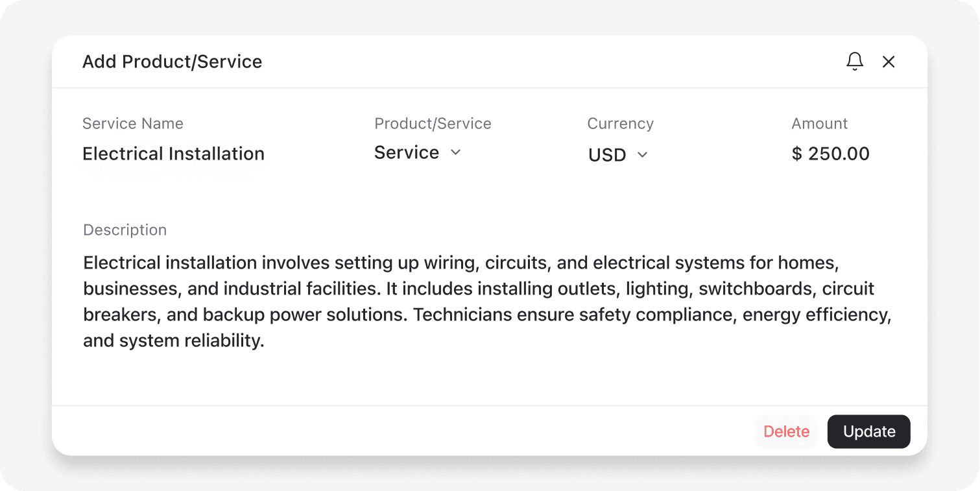Click the Delete button to remove this service
The width and height of the screenshot is (980, 491).
pyautogui.click(x=785, y=431)
